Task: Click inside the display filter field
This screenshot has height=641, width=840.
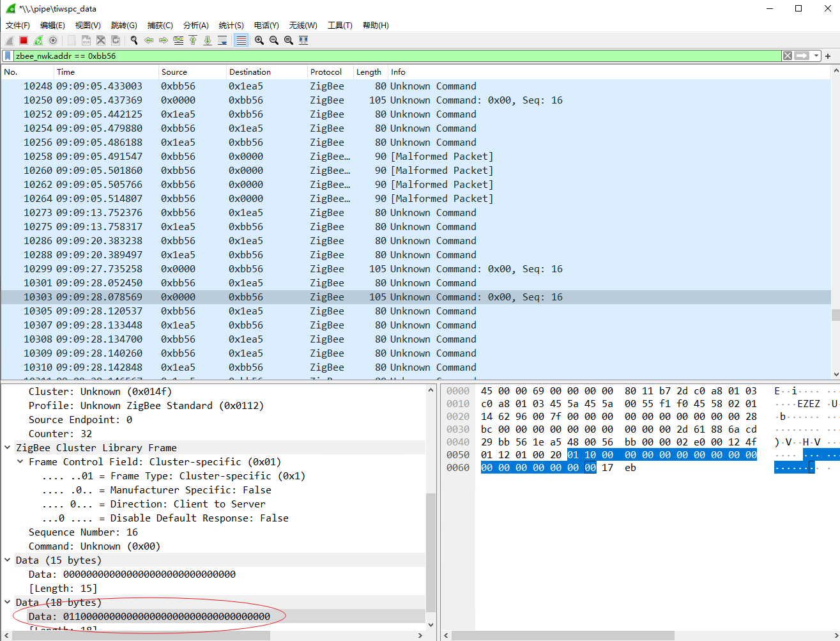Action: click(383, 56)
